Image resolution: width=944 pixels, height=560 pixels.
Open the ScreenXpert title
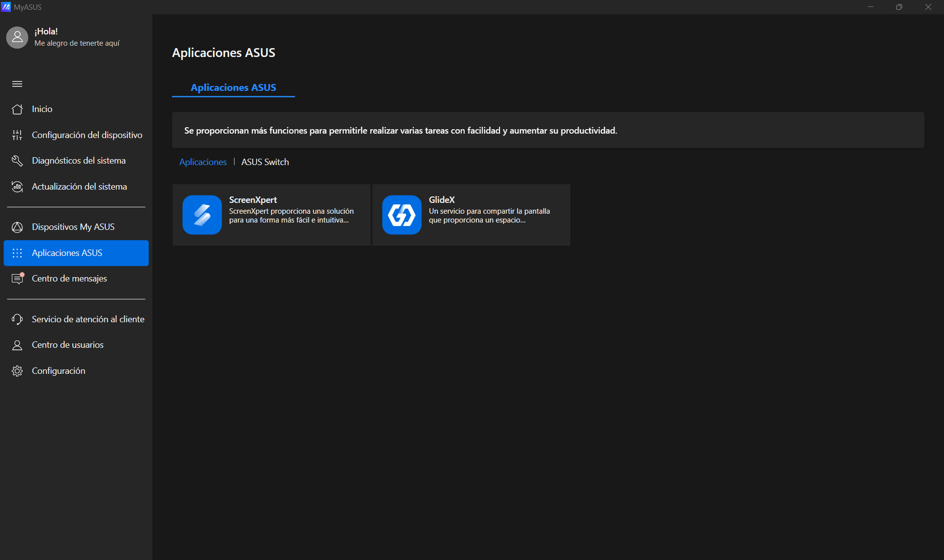tap(253, 200)
